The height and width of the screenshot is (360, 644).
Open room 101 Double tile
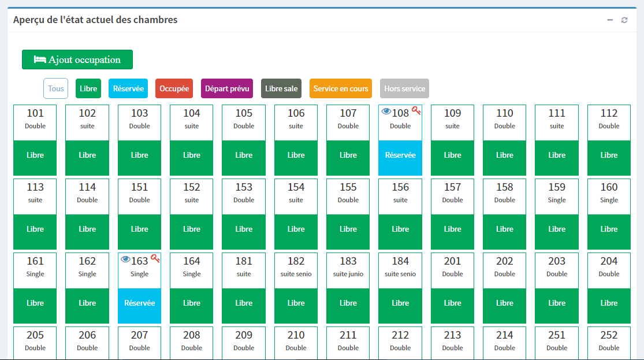pyautogui.click(x=35, y=118)
